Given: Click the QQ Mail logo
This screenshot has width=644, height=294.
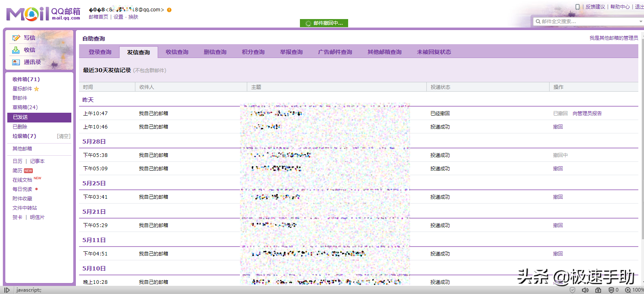Looking at the screenshot, I should (43, 13).
